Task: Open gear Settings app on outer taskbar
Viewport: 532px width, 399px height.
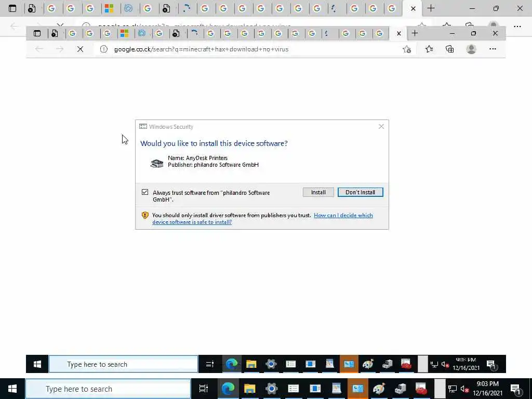Action: pos(271,389)
